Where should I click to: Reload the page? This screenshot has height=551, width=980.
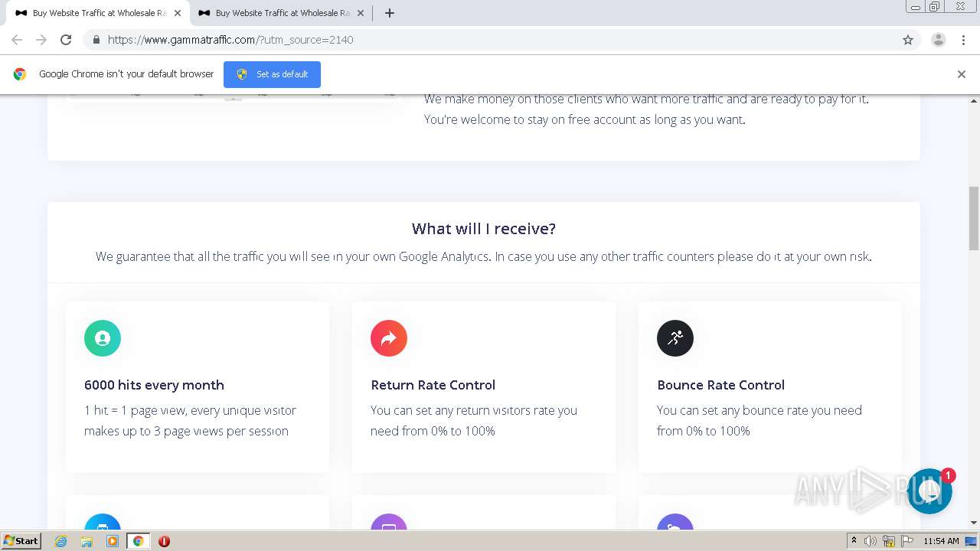[x=66, y=40]
